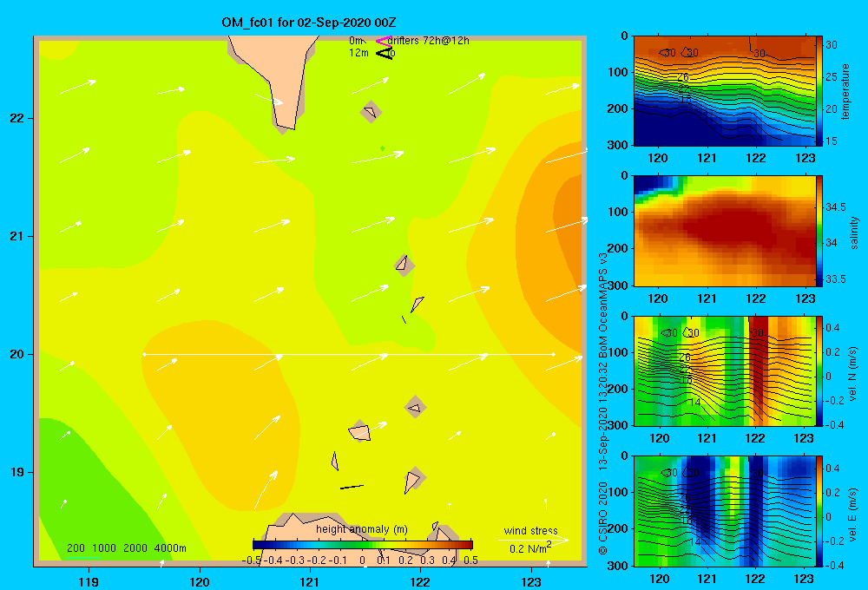Click the '0.2 N/m2' wind stress value
868x590 pixels.
[x=530, y=548]
